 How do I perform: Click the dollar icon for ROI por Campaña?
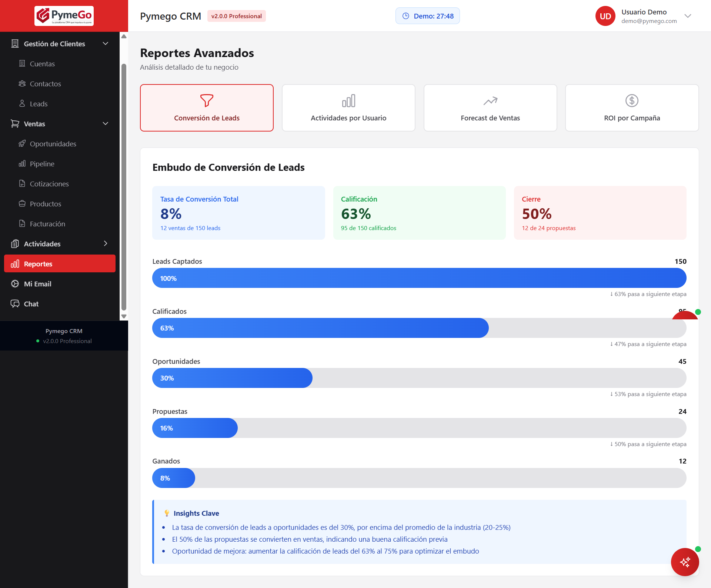pos(632,100)
